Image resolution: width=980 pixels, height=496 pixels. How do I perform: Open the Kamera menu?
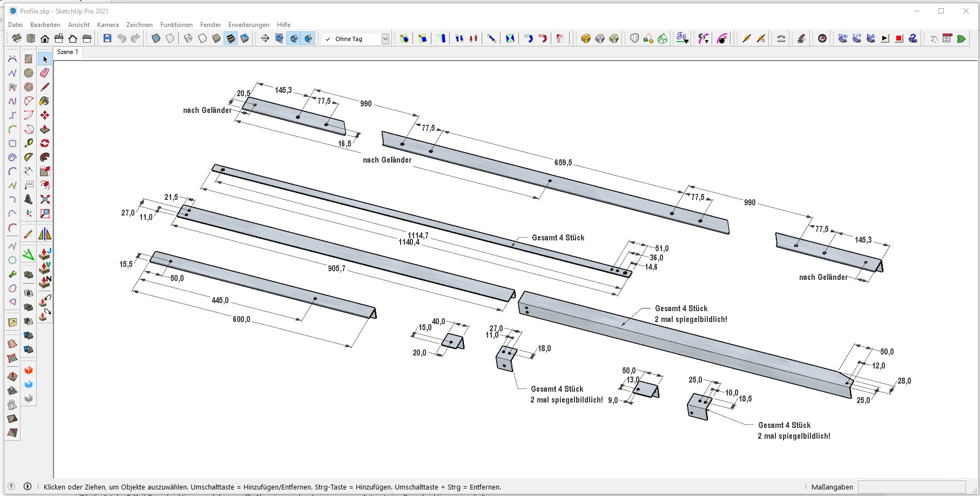pos(107,25)
